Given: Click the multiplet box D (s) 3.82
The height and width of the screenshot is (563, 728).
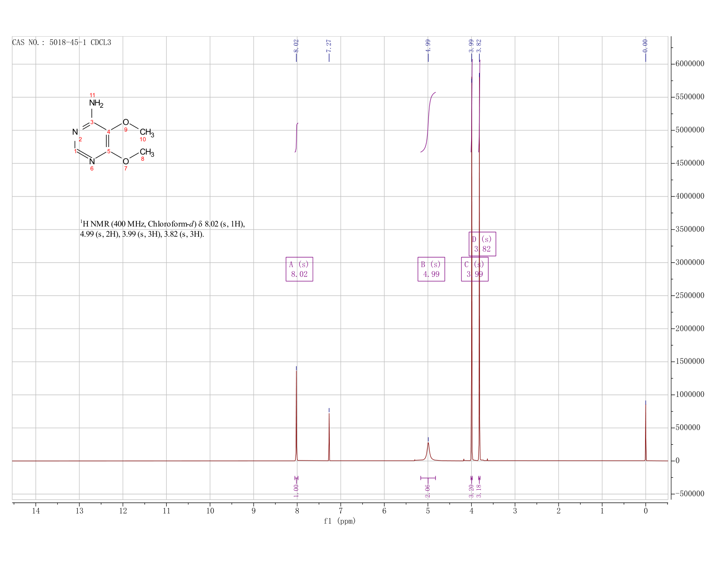Looking at the screenshot, I should click(482, 244).
